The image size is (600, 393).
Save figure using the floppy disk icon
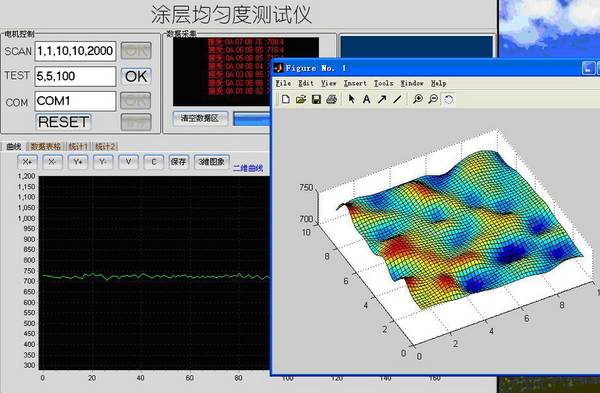pos(316,99)
